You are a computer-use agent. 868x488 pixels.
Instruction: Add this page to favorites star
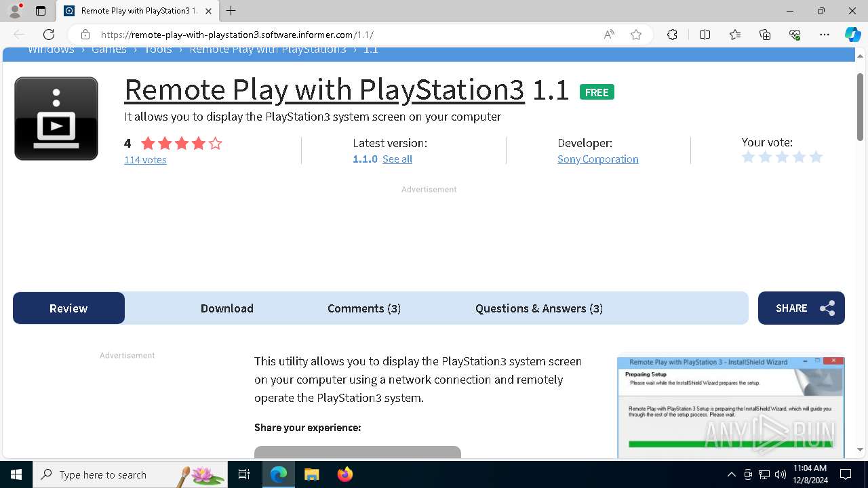coord(636,35)
